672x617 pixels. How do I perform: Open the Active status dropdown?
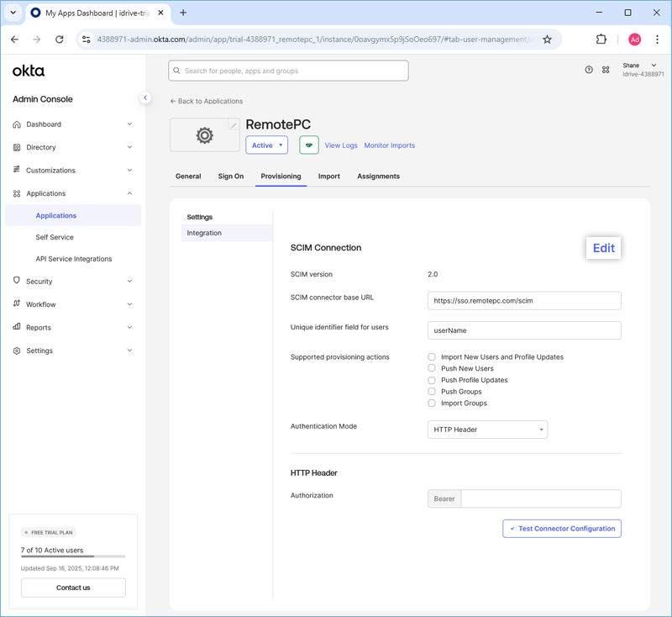267,145
